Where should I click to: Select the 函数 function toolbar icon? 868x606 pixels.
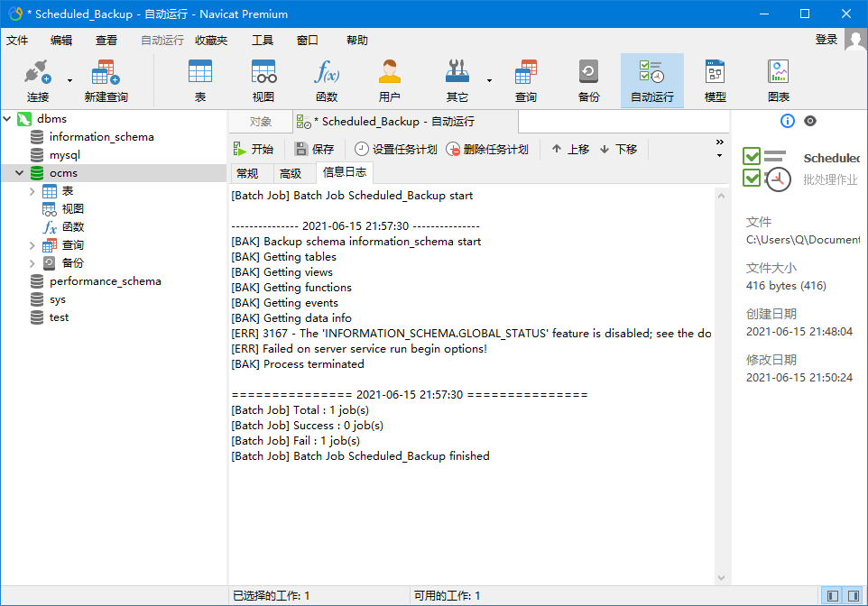[327, 80]
